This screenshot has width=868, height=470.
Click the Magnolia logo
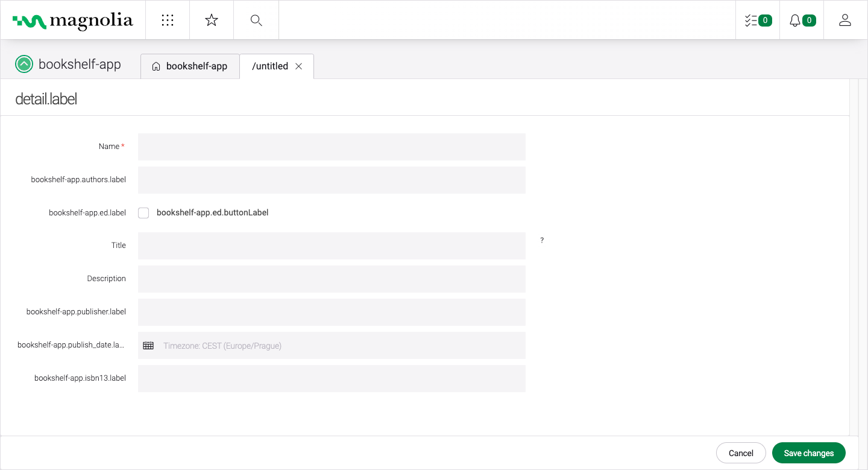(72, 21)
